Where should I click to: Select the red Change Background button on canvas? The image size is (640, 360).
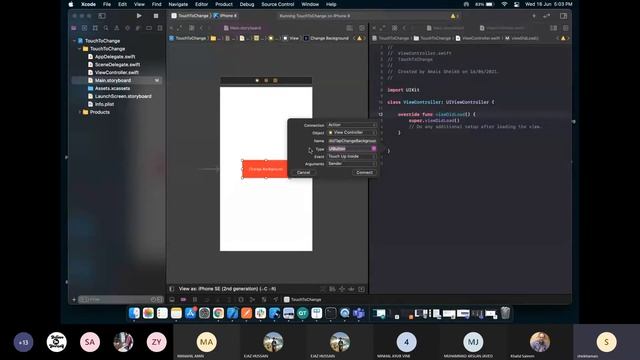coord(265,169)
